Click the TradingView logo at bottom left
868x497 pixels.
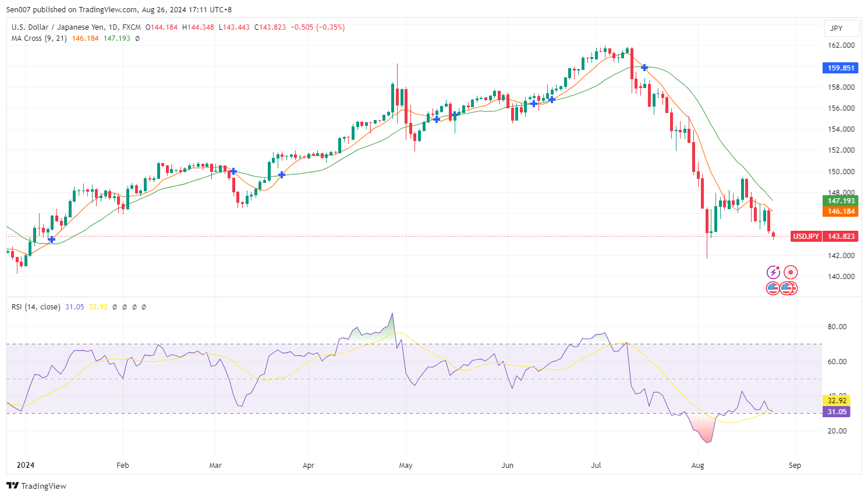pos(36,486)
